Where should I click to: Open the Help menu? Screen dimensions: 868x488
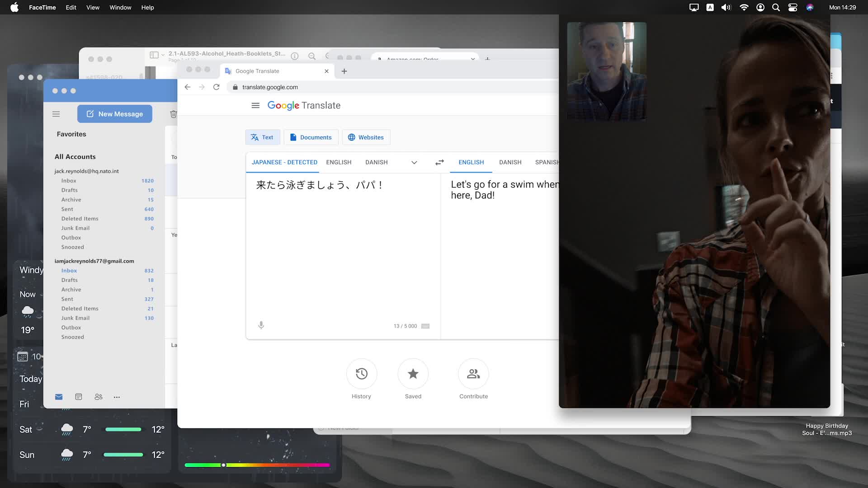pos(147,7)
